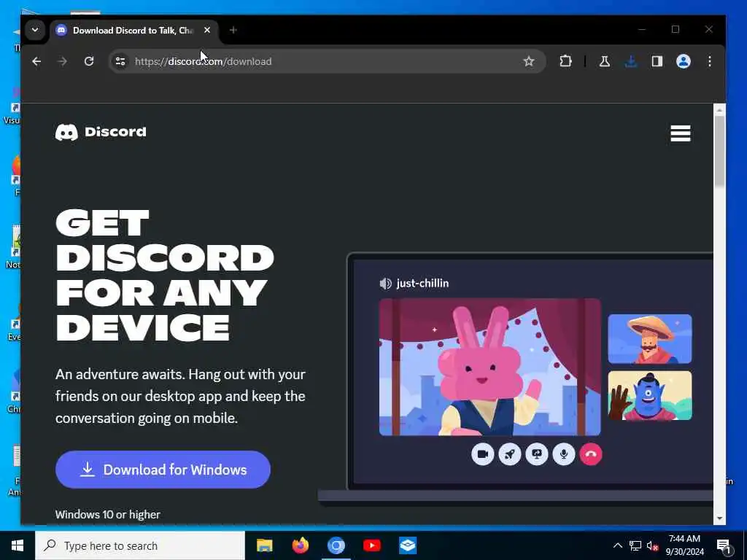
Task: Open File Explorer from the taskbar
Action: 264,545
